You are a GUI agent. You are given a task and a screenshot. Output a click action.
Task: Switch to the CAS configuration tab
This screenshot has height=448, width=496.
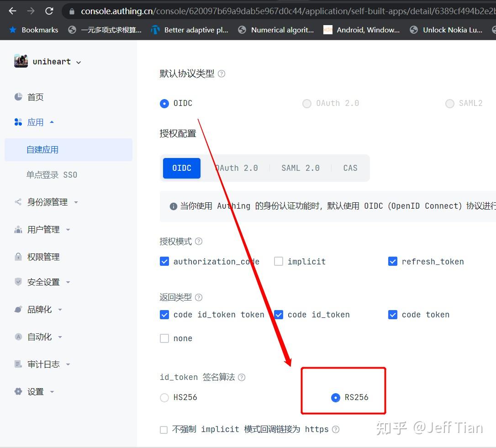pos(350,168)
